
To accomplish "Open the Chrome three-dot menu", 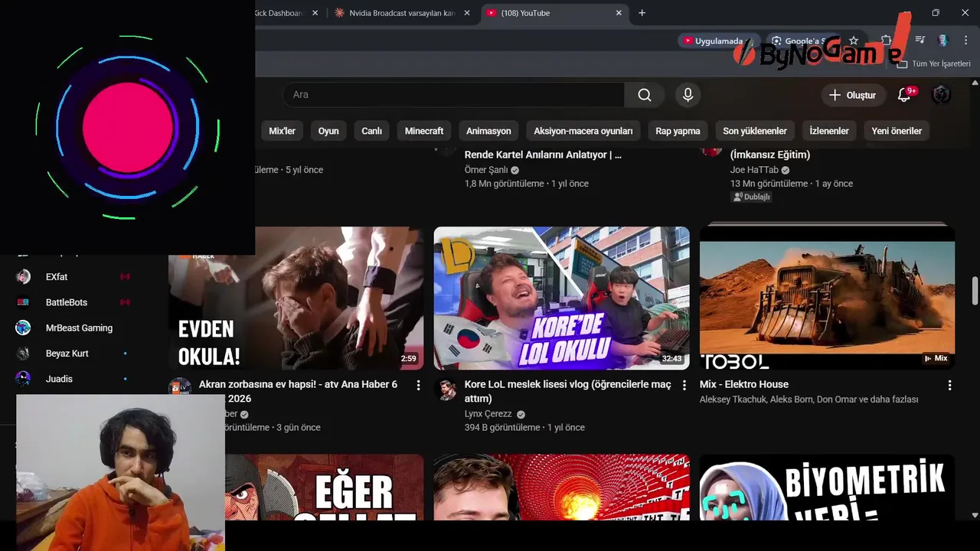I will click(966, 41).
